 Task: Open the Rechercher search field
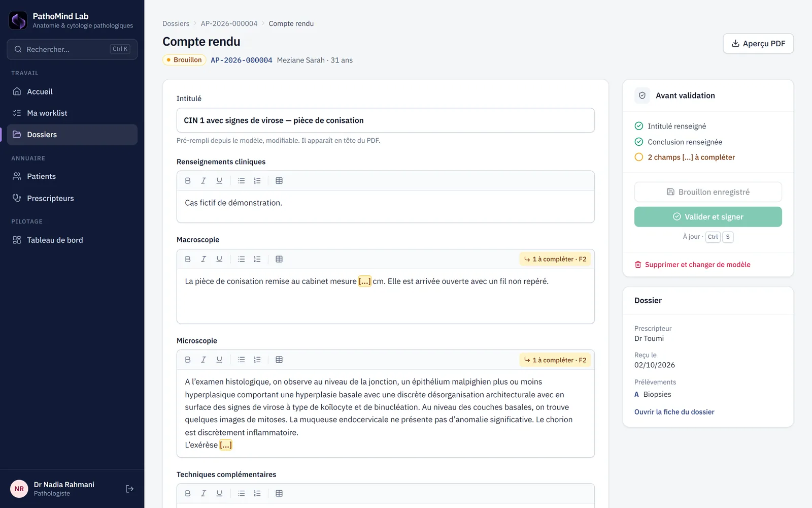[72, 49]
